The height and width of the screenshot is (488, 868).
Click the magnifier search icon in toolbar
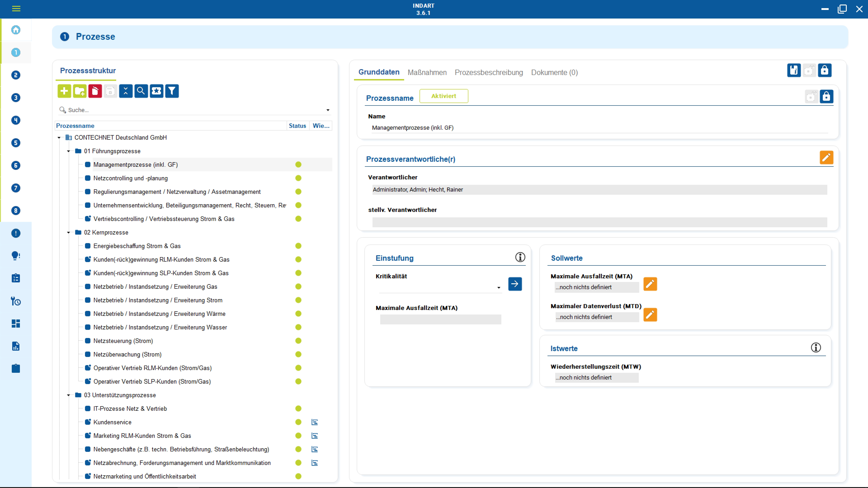pos(141,91)
